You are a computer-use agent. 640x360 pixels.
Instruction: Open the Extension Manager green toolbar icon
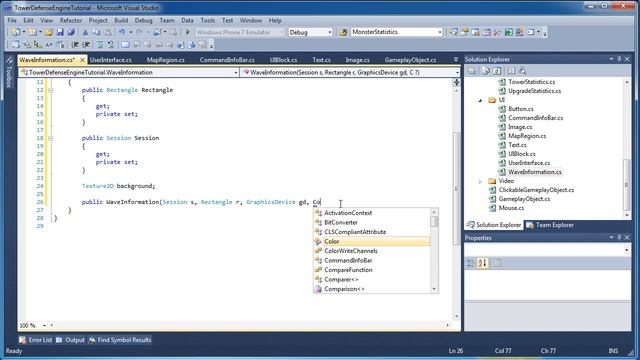tap(509, 32)
